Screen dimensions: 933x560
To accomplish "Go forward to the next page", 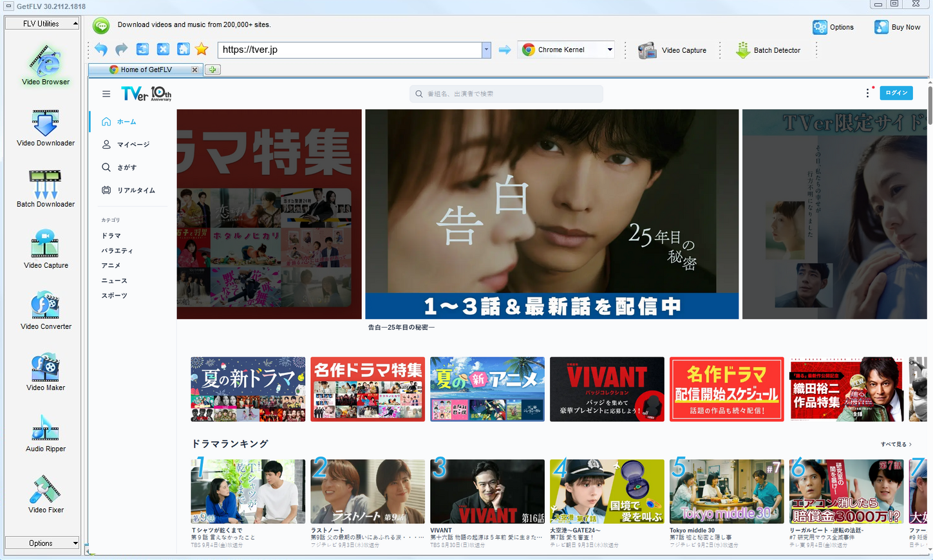I will 122,50.
